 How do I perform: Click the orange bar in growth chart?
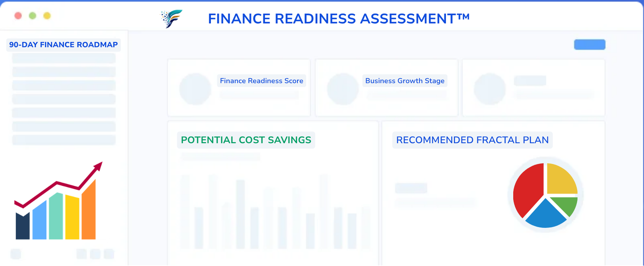(x=89, y=210)
